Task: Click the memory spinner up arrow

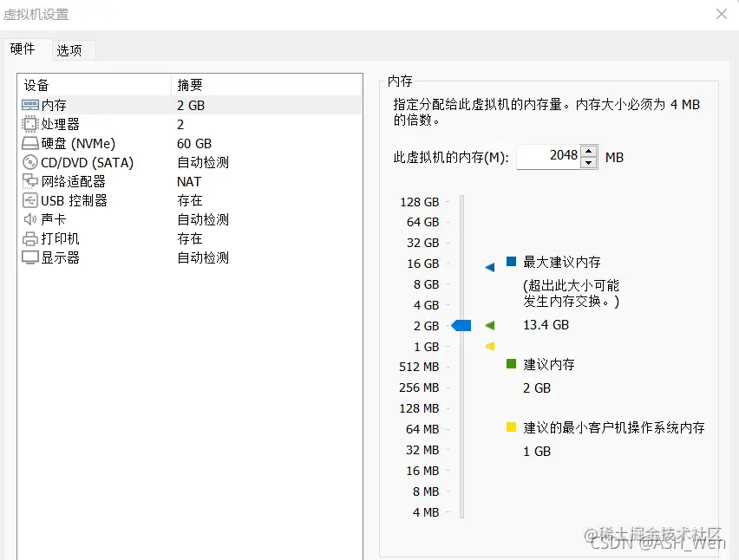Action: pos(586,151)
